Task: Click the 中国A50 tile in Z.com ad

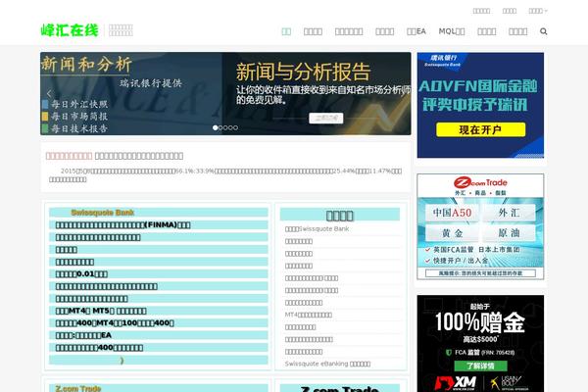Action: pos(452,213)
